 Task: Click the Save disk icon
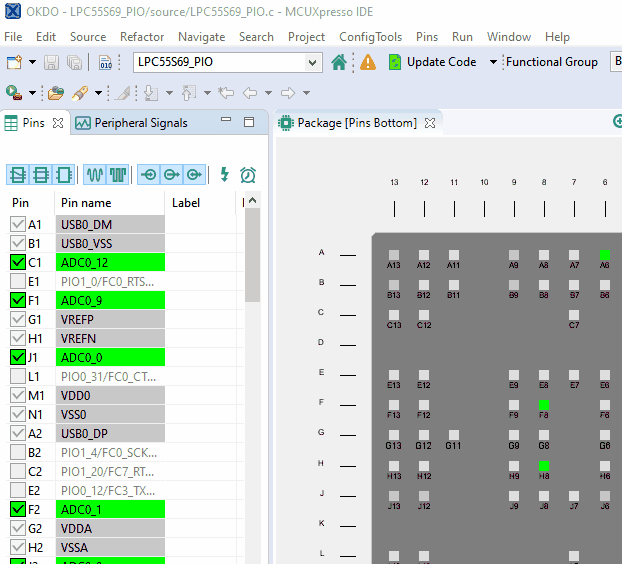tap(52, 62)
